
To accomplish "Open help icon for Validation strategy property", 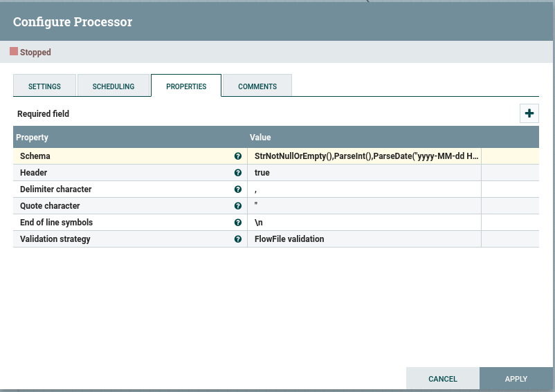I will point(238,239).
